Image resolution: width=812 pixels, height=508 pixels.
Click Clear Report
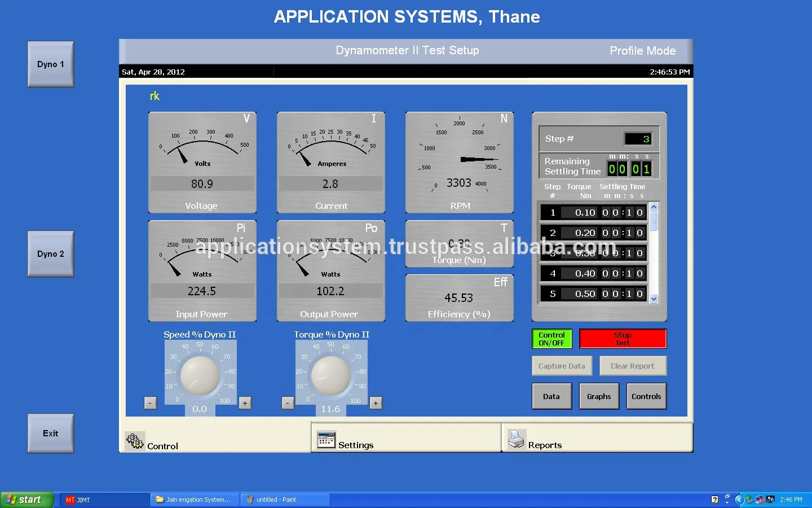click(x=633, y=366)
